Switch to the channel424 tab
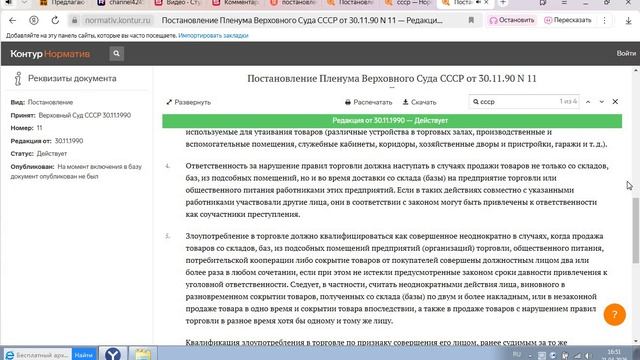 coord(121,3)
